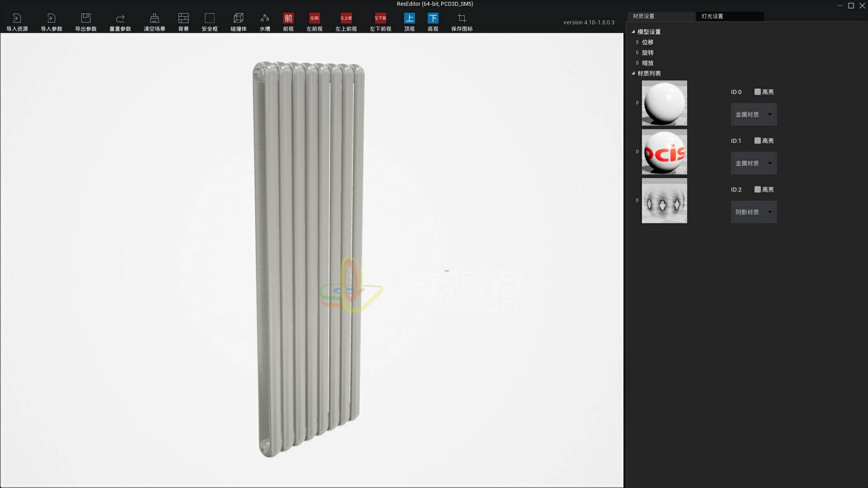
Task: Select the 碰撞体 collision body icon
Action: [238, 22]
